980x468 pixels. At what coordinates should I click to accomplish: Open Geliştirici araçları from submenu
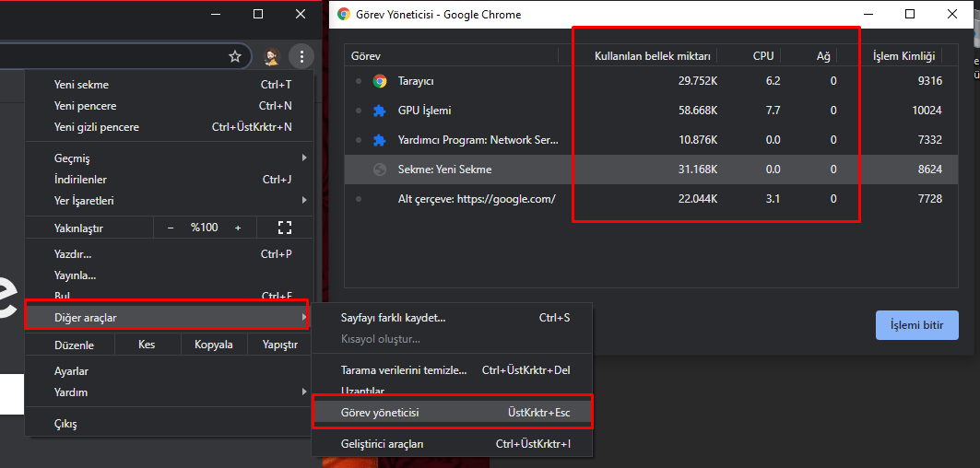point(452,444)
